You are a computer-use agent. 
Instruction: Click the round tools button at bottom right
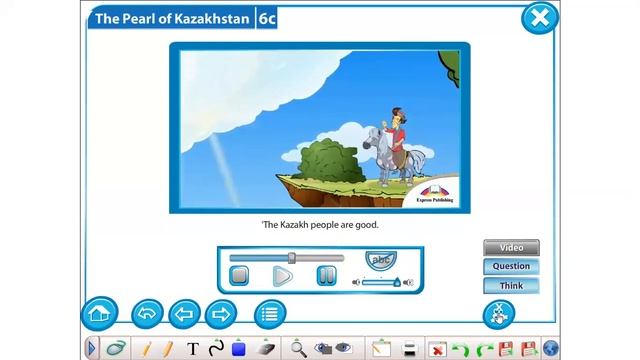(x=499, y=314)
